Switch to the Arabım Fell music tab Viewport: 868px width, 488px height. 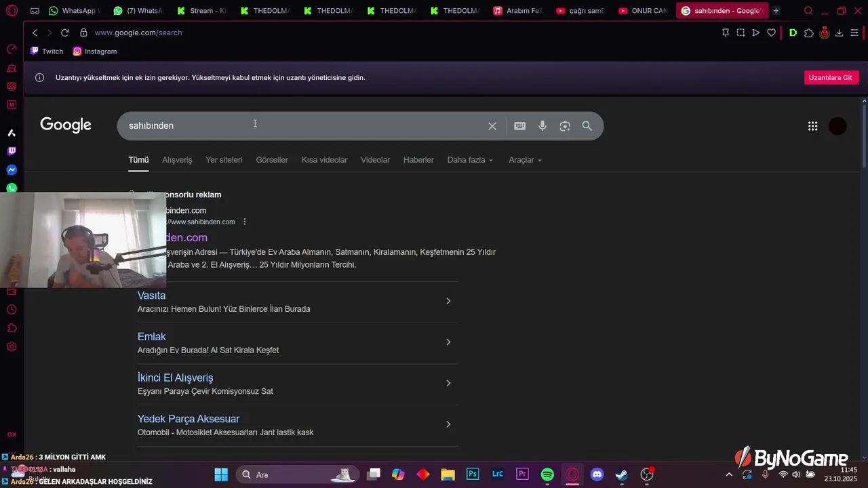coord(519,11)
